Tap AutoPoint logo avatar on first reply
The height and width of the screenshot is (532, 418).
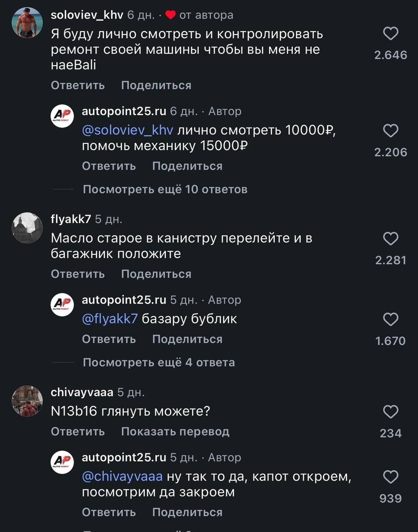click(62, 116)
